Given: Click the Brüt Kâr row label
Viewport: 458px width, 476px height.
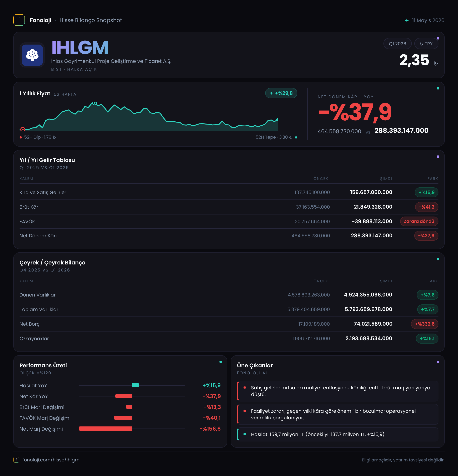Looking at the screenshot, I should click(29, 207).
